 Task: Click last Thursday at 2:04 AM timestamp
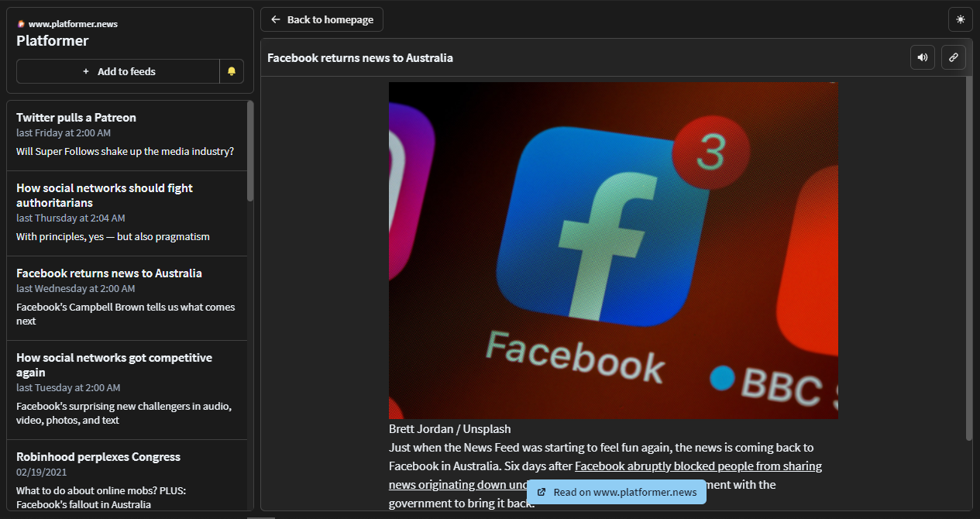pos(70,218)
